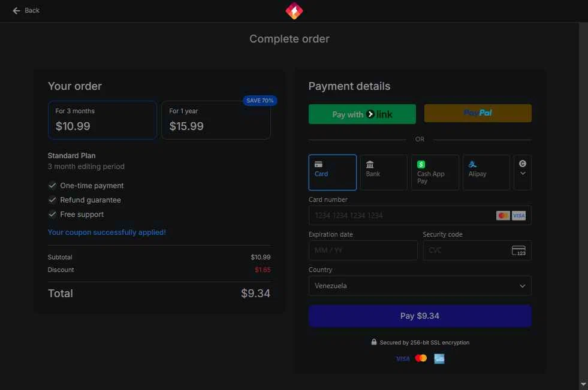Click the 'Standard Plan' label

point(71,156)
